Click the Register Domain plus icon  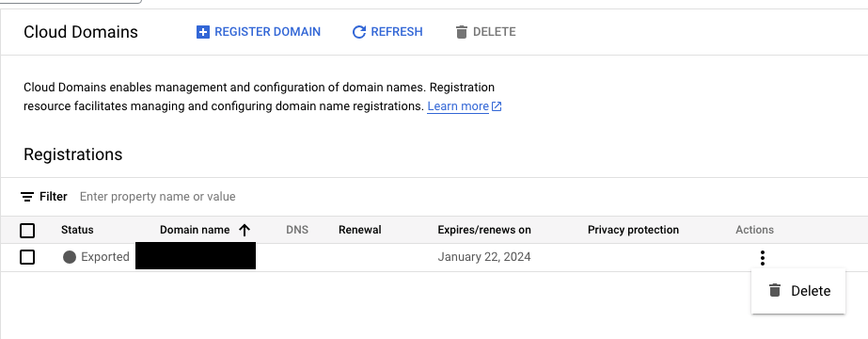click(x=203, y=32)
